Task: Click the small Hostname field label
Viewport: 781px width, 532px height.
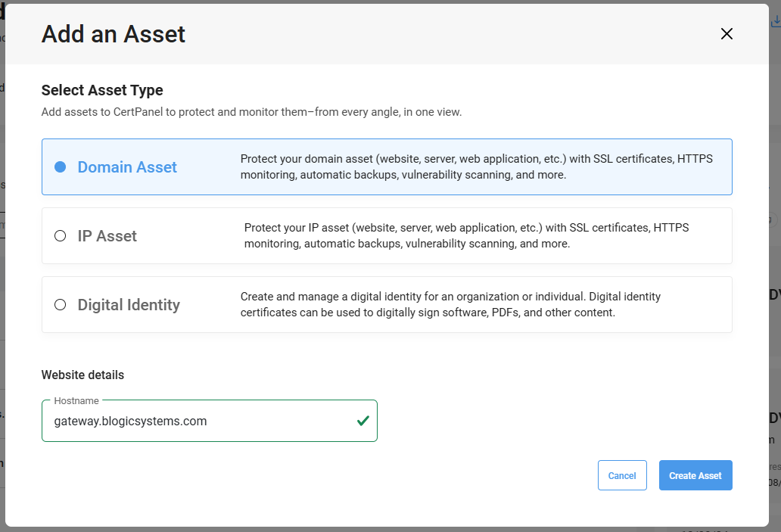Action: 78,400
